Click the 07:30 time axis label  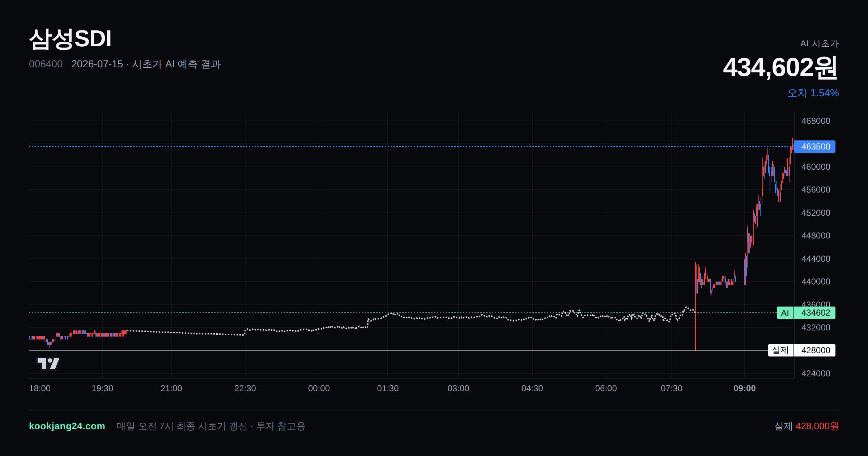tap(672, 388)
